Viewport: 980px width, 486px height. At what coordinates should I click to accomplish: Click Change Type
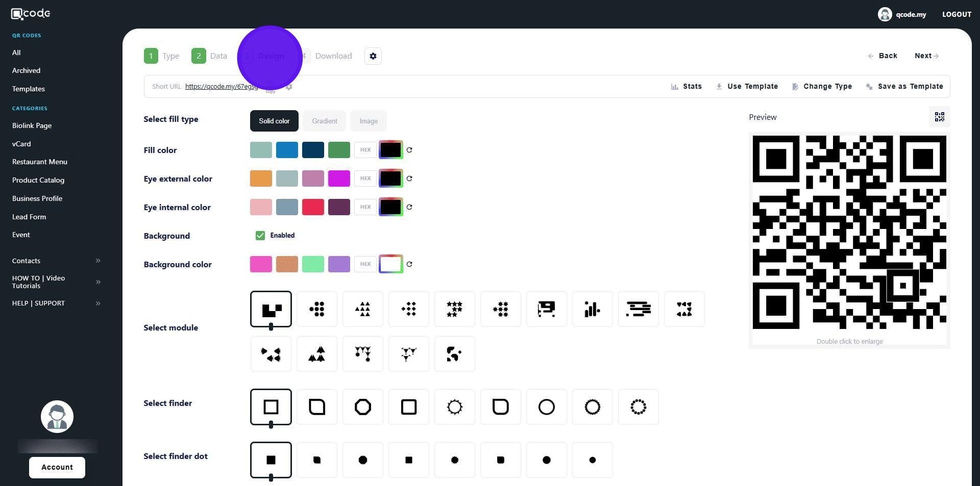click(822, 87)
